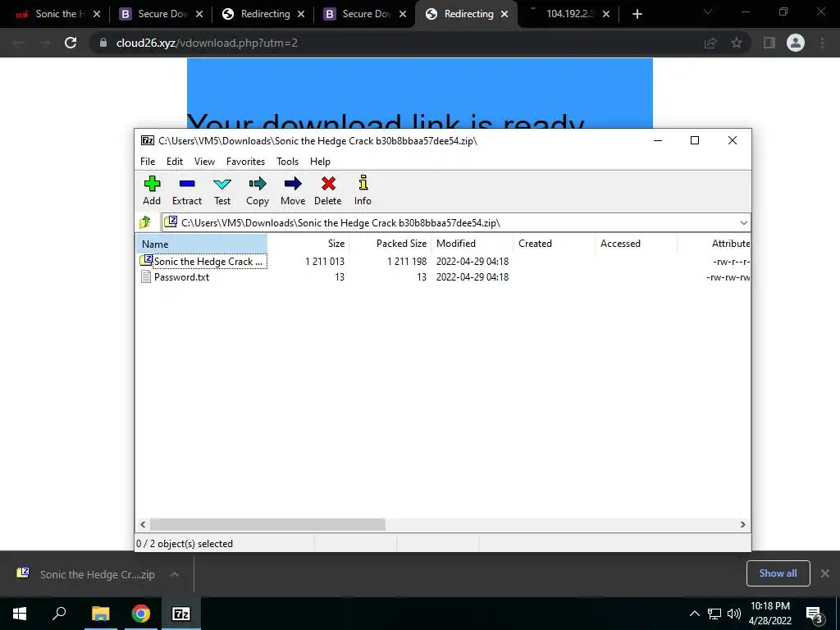The width and height of the screenshot is (840, 630).
Task: Open the Windows Start menu
Action: click(x=20, y=614)
